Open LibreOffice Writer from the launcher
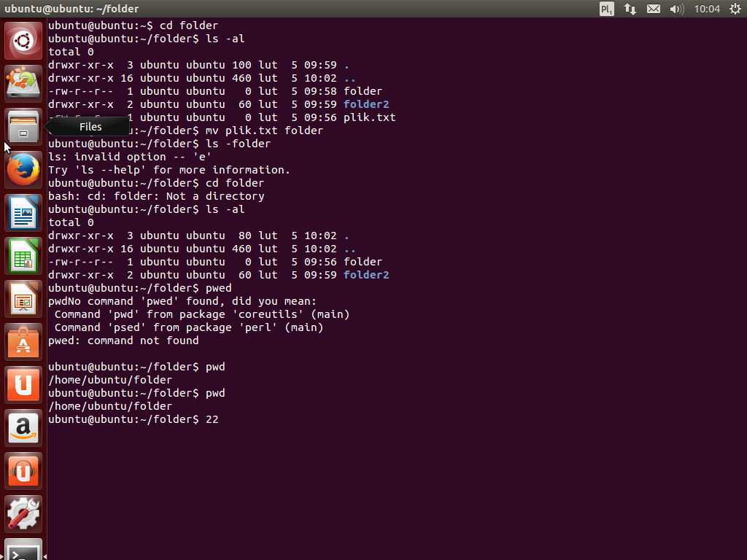This screenshot has height=560, width=747. coord(24,213)
